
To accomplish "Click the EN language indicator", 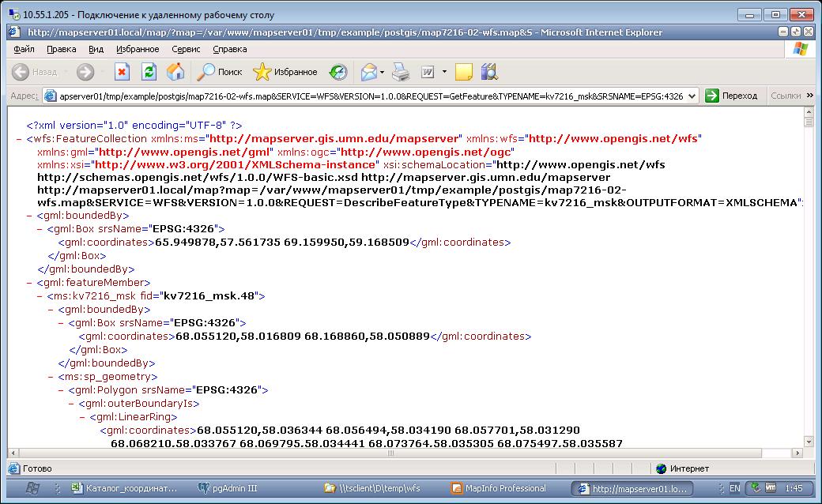I will [x=735, y=488].
